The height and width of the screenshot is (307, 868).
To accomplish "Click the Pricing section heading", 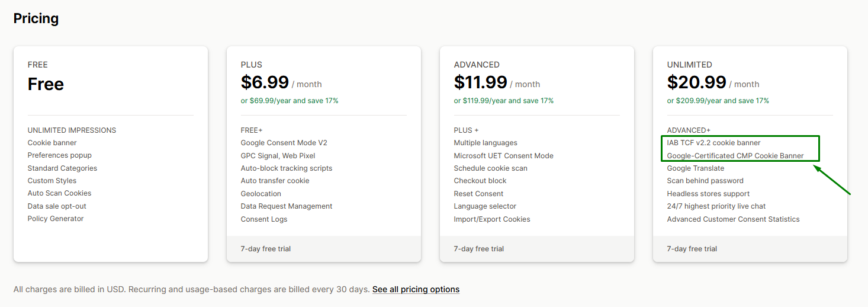I will click(36, 18).
